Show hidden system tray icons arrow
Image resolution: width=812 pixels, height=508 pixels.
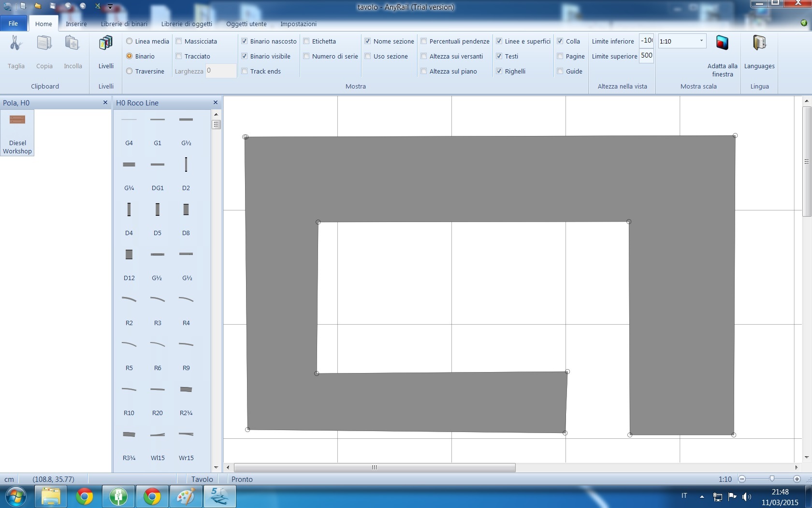pyautogui.click(x=702, y=496)
